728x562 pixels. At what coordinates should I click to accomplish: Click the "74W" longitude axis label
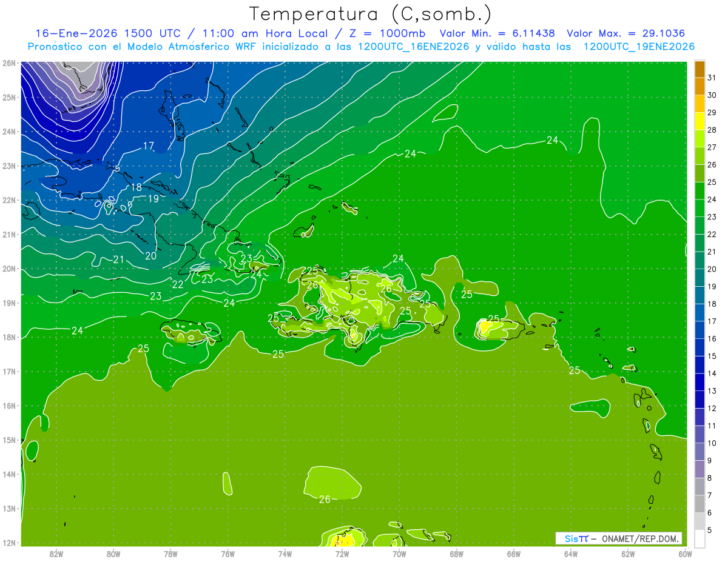click(x=285, y=554)
